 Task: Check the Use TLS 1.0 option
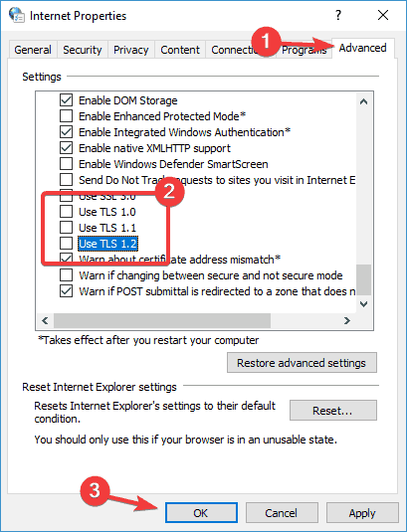click(67, 212)
